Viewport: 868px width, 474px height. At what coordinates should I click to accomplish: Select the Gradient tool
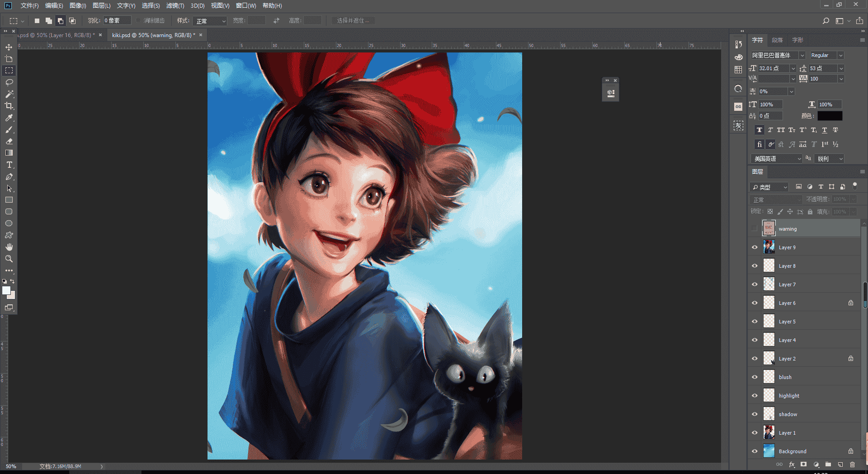click(9, 153)
